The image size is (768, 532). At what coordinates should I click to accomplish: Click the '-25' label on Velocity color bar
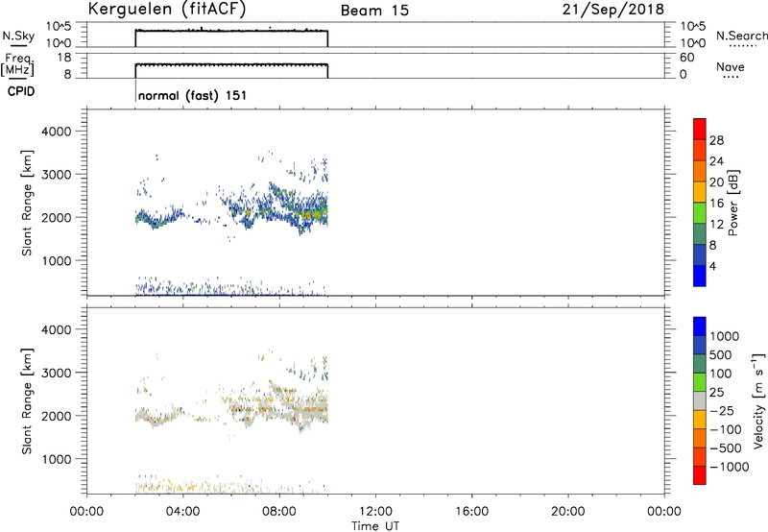(721, 411)
